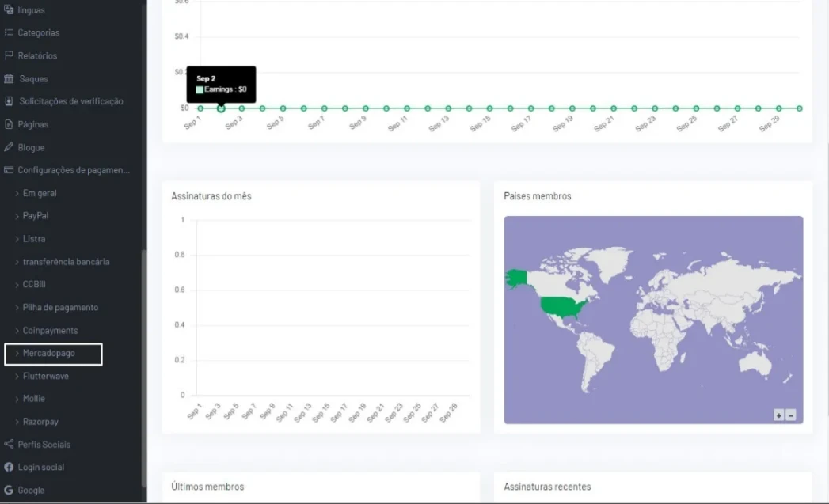Click the Relatórios flag icon

10,56
